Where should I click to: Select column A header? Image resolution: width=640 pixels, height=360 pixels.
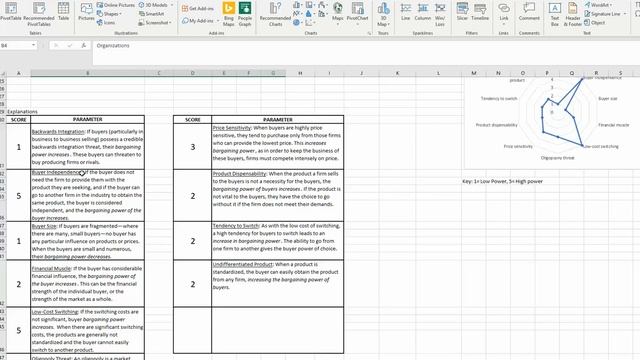pyautogui.click(x=18, y=73)
